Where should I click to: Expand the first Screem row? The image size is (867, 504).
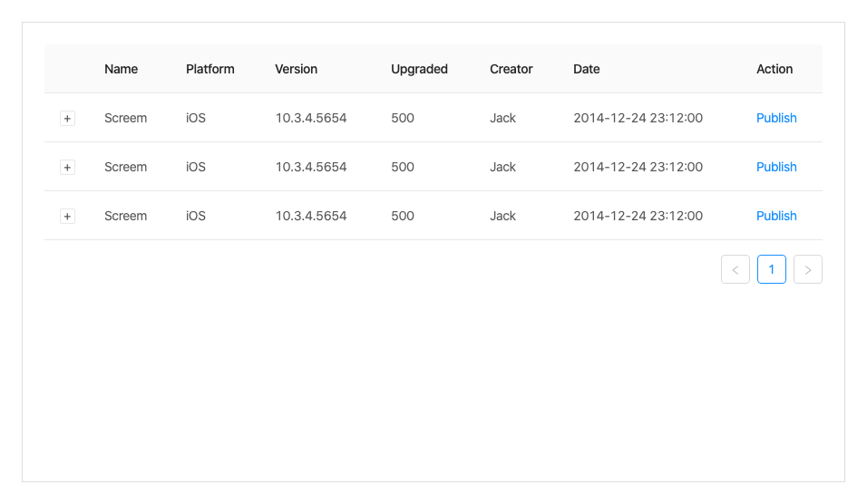click(x=67, y=119)
